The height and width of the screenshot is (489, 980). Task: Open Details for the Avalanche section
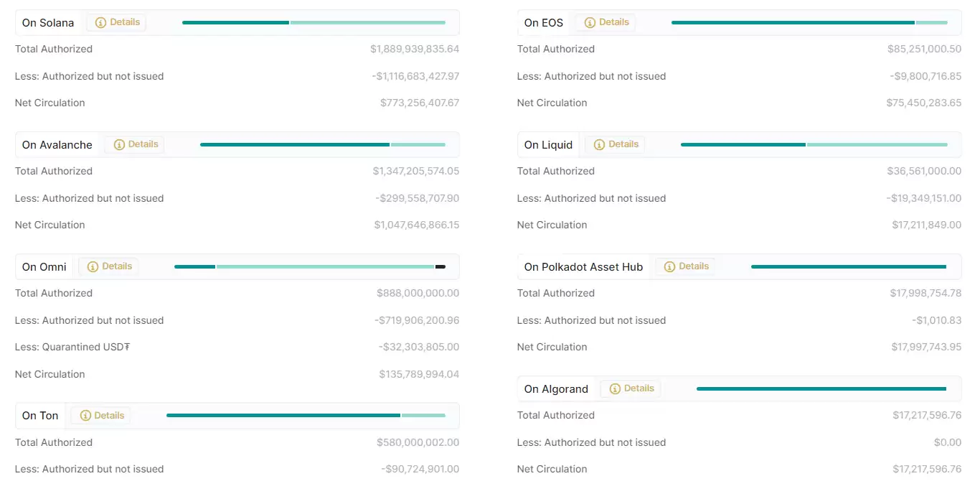click(x=134, y=144)
